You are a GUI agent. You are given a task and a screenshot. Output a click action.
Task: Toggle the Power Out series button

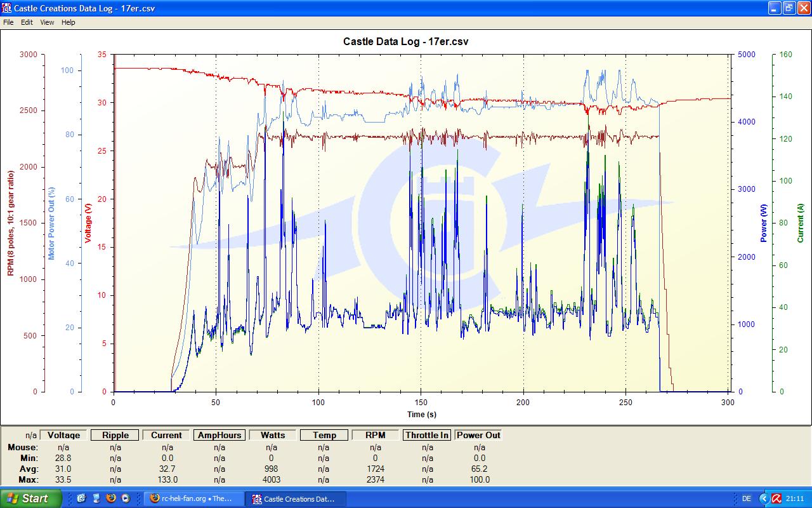click(478, 435)
